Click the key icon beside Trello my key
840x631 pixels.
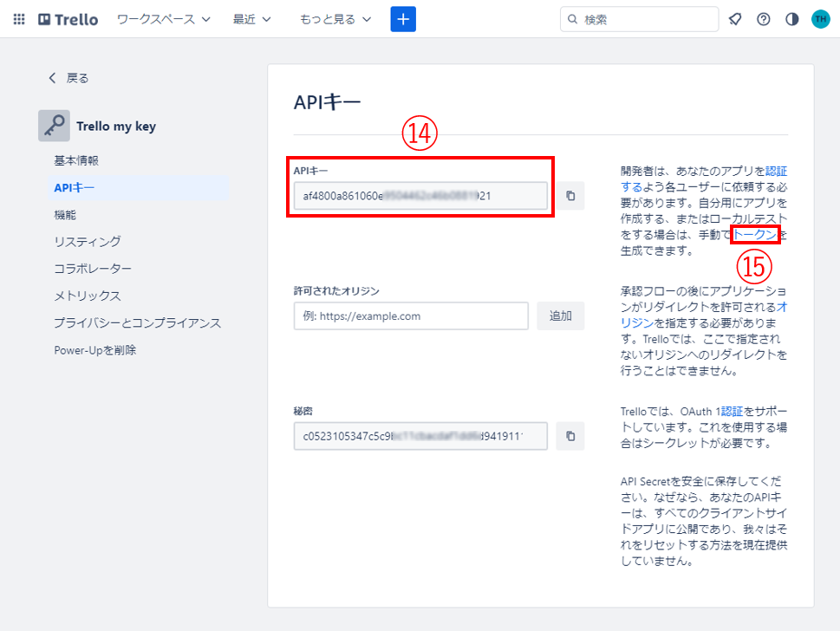click(53, 125)
